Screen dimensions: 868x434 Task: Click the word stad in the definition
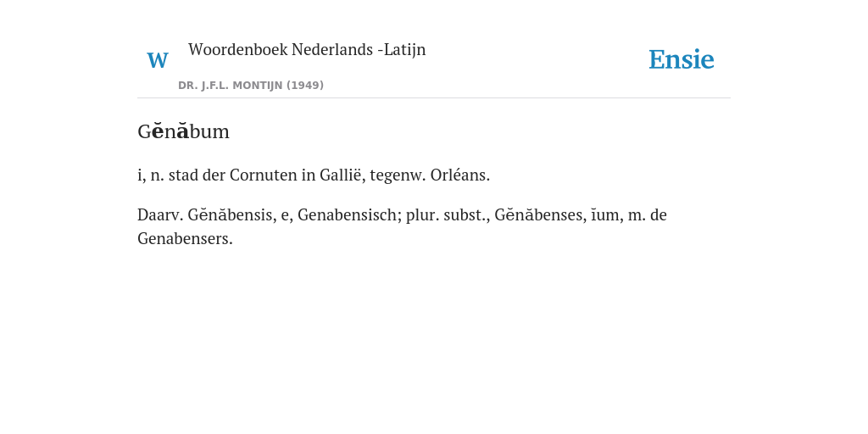coord(183,175)
